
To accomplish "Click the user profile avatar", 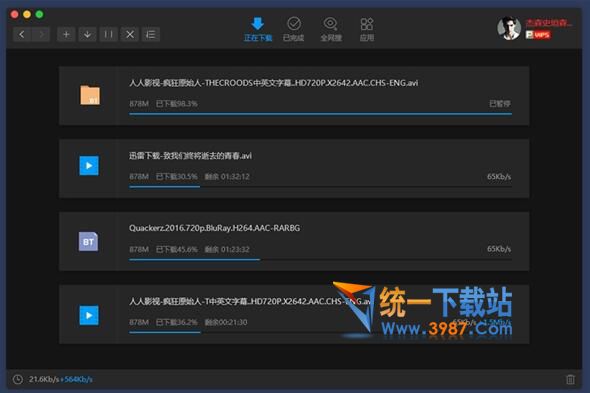I will tap(509, 28).
